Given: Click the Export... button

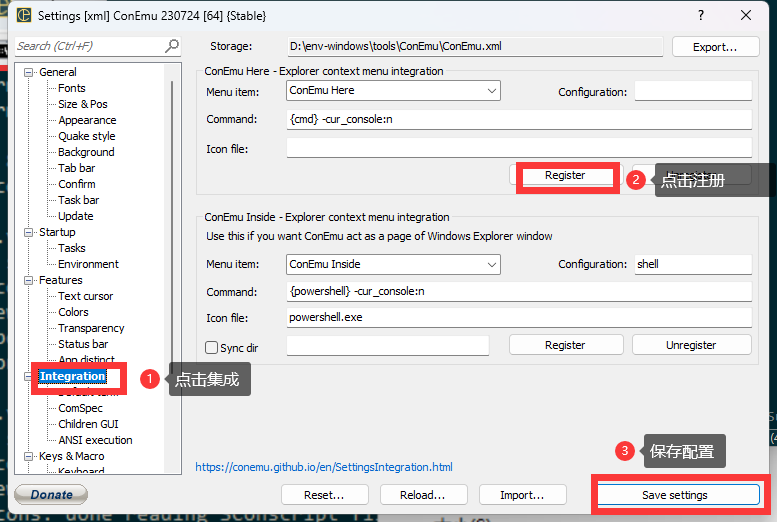Looking at the screenshot, I should coord(716,47).
